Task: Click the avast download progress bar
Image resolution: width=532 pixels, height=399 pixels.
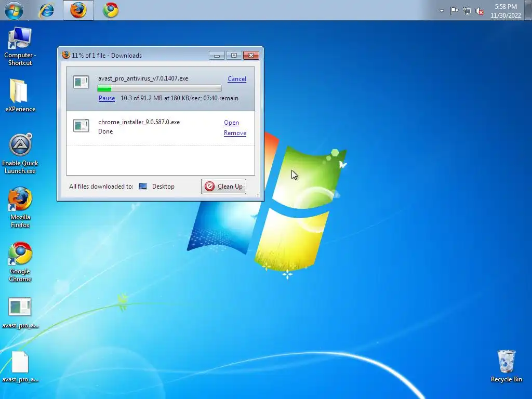Action: coord(159,88)
